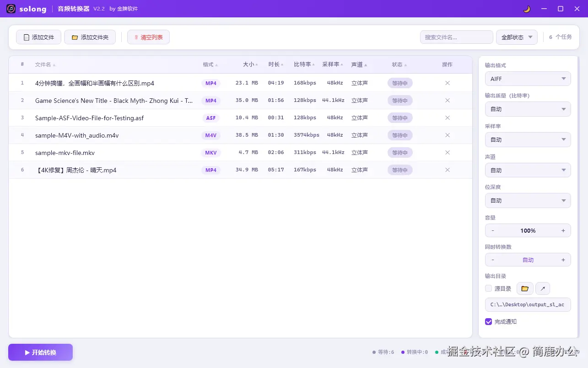
Task: Click the 同时转换数 value 自动
Action: pos(528,260)
